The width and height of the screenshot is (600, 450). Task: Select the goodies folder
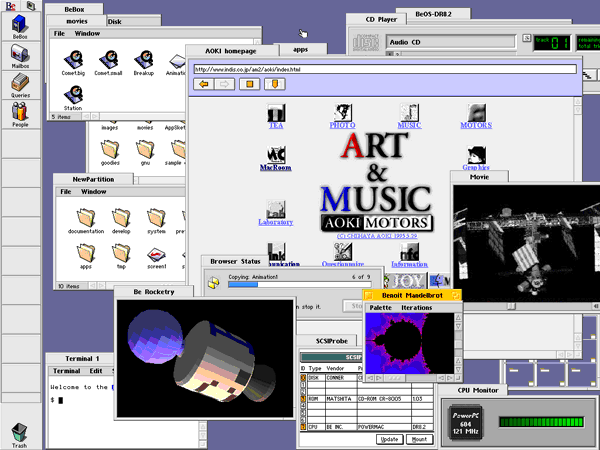click(110, 152)
